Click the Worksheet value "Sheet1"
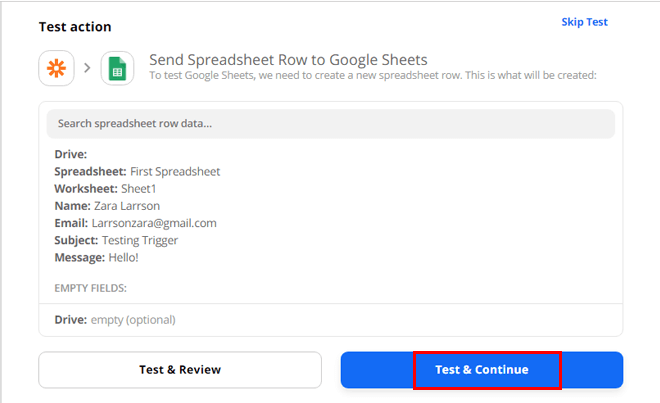 point(138,189)
